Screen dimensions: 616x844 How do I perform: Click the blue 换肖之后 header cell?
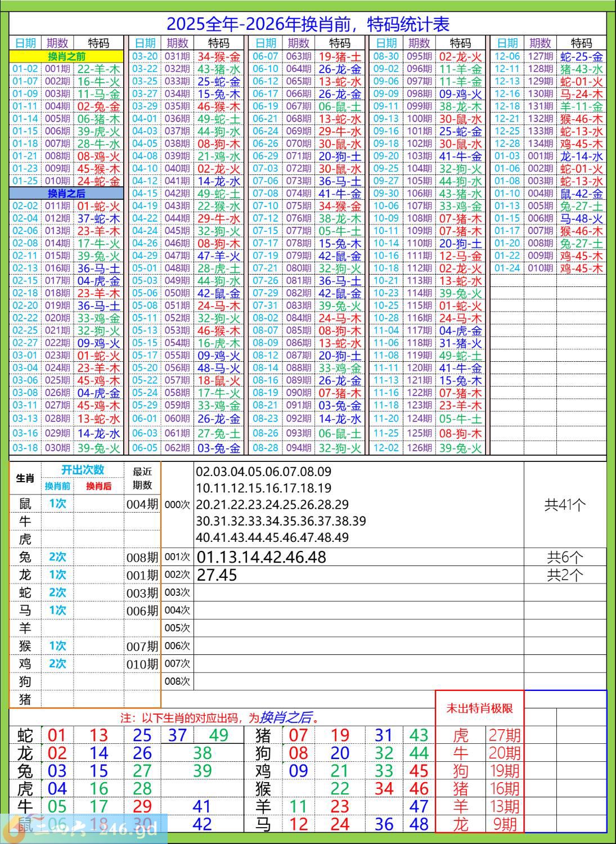(x=66, y=194)
